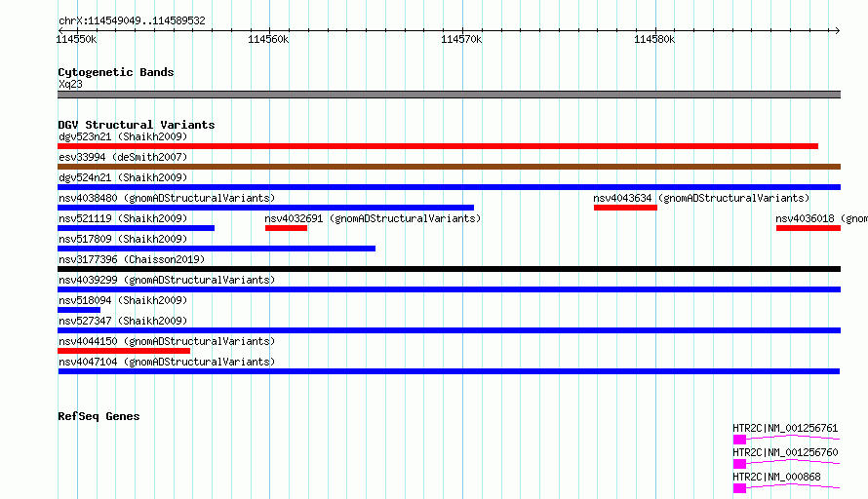Select the blue nsv517809 variant bar
This screenshot has width=868, height=499.
217,249
